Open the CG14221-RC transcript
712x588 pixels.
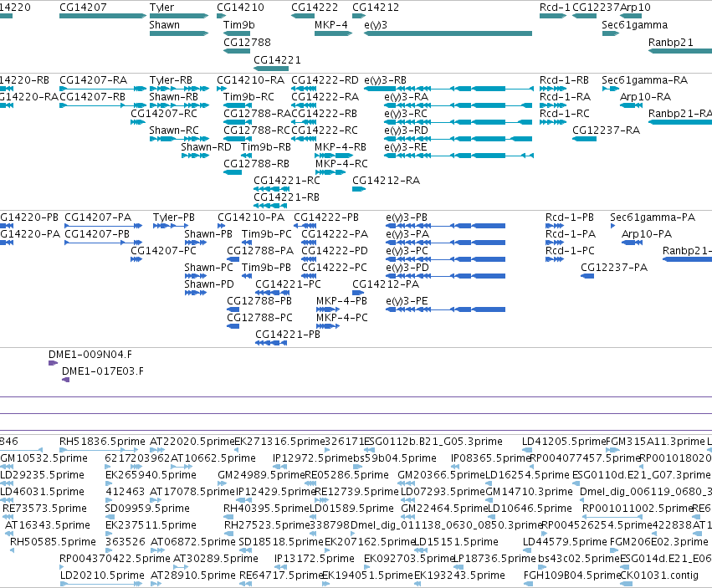click(287, 181)
